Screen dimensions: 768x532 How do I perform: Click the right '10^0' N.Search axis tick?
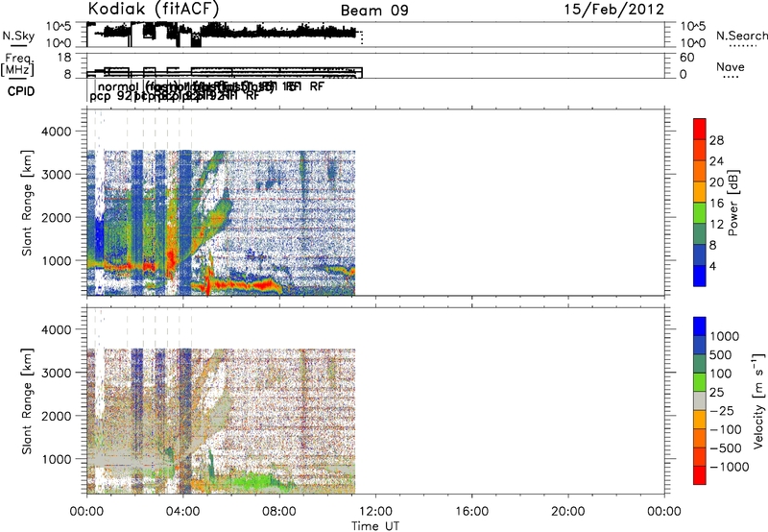click(692, 43)
